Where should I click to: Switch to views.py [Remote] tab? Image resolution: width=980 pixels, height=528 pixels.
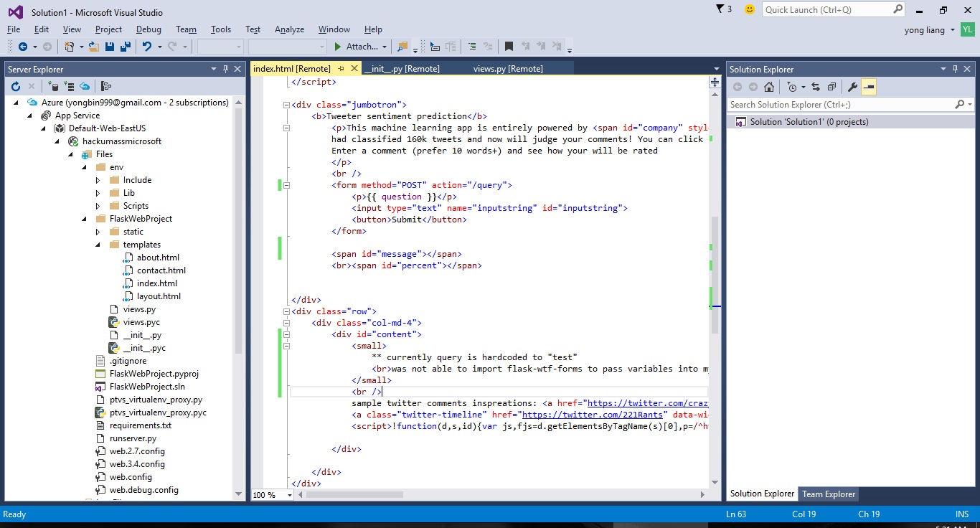point(508,69)
